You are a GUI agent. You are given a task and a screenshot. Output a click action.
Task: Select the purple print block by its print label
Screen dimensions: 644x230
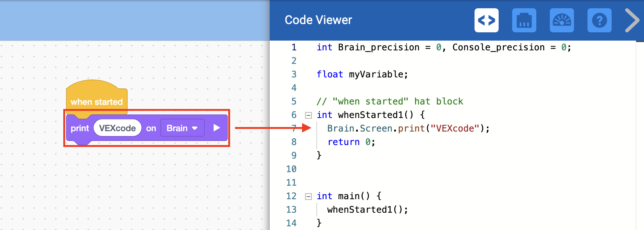[x=79, y=129]
